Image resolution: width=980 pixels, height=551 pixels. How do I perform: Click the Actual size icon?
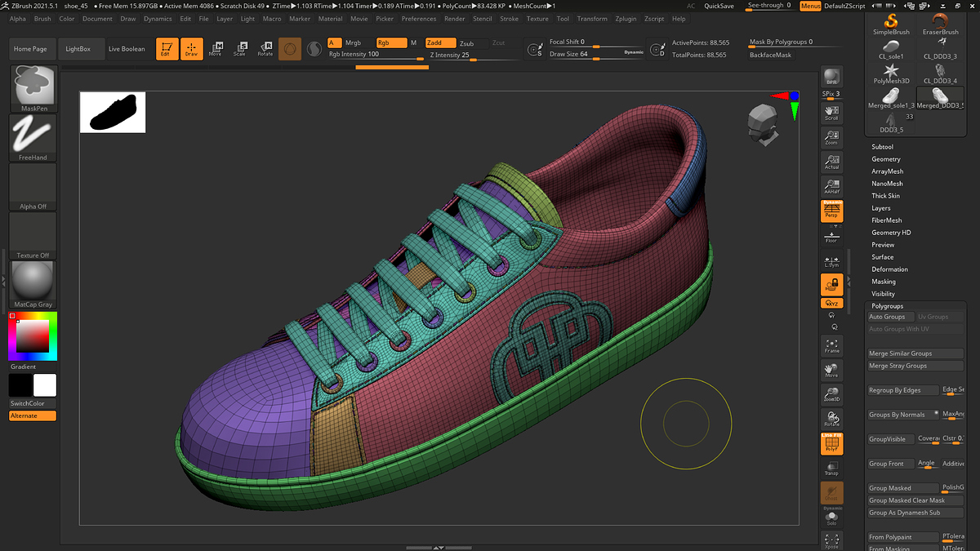pos(832,162)
